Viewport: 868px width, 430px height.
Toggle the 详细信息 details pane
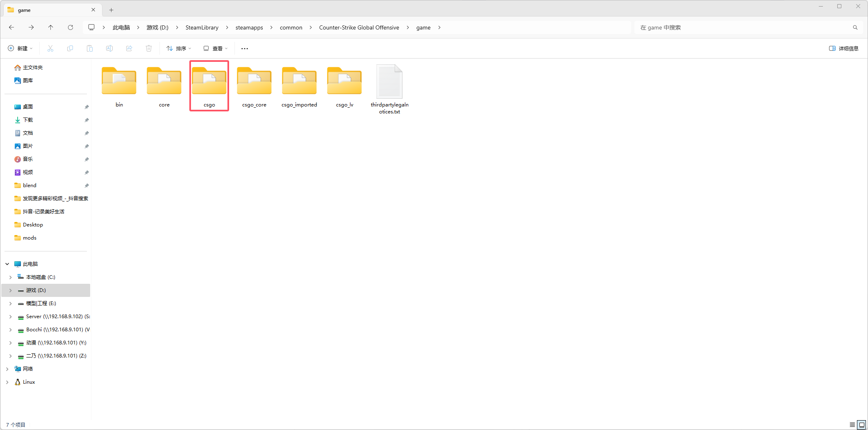(844, 48)
